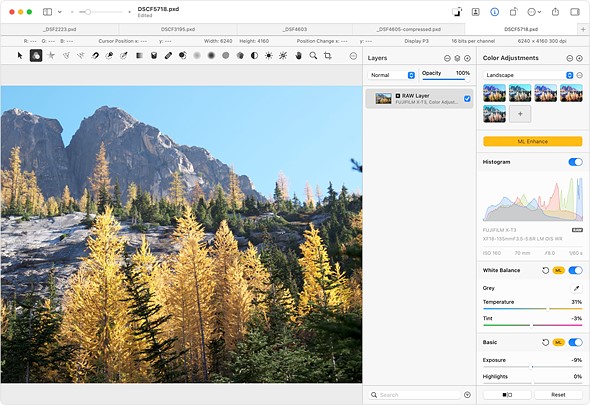Apply ML to White Balance
The height and width of the screenshot is (405, 590).
(558, 270)
